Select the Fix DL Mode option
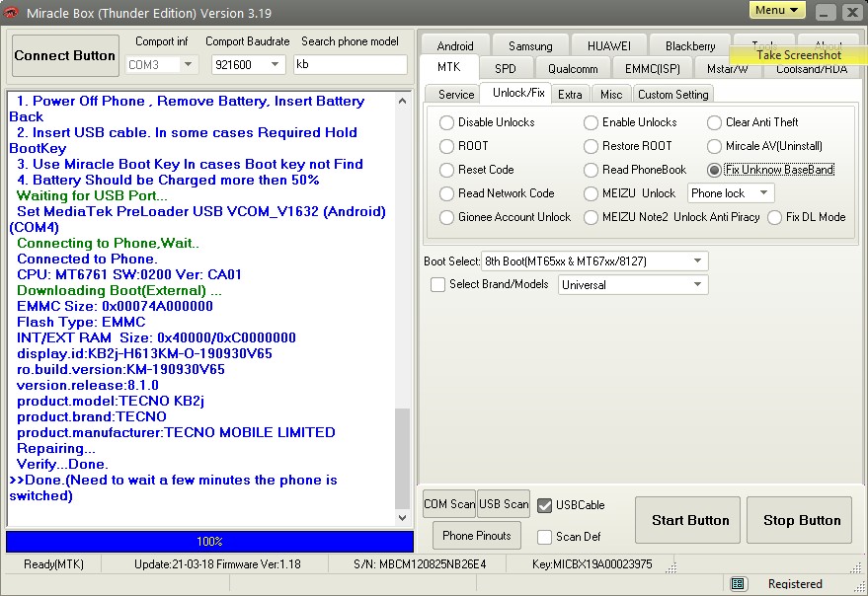Screen dimensions: 868x596 [x=774, y=217]
